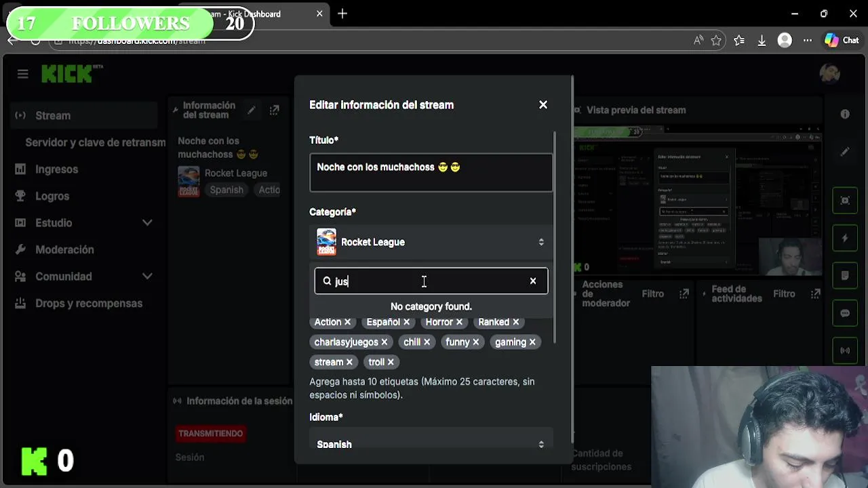The image size is (868, 488).
Task: Remove the stream tag
Action: (x=349, y=362)
